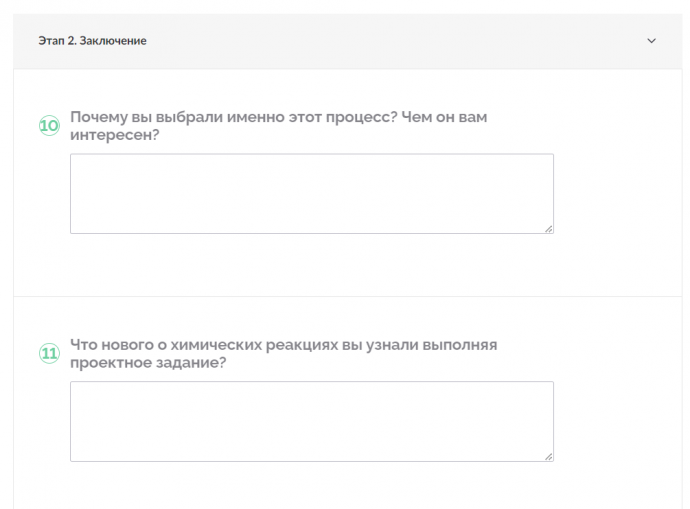Toggle the Заключение accordion using its down arrow
This screenshot has width=690, height=509.
point(651,41)
